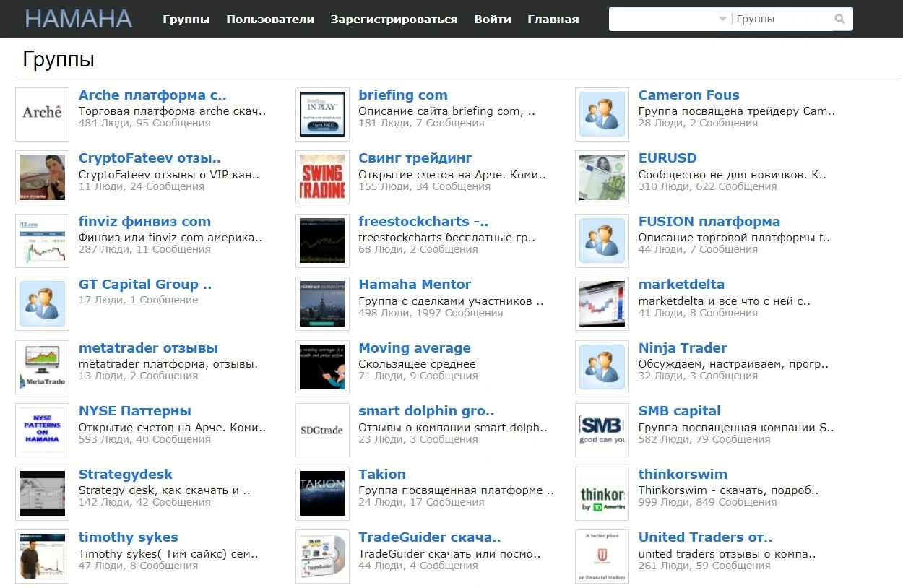Image resolution: width=903 pixels, height=588 pixels.
Task: Visit the Moving average title link
Action: pyautogui.click(x=415, y=347)
